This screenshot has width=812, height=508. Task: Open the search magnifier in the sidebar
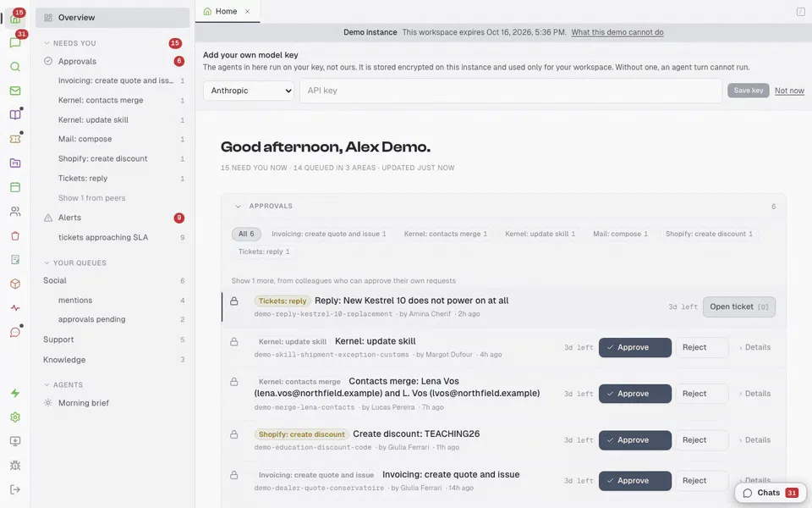(15, 67)
